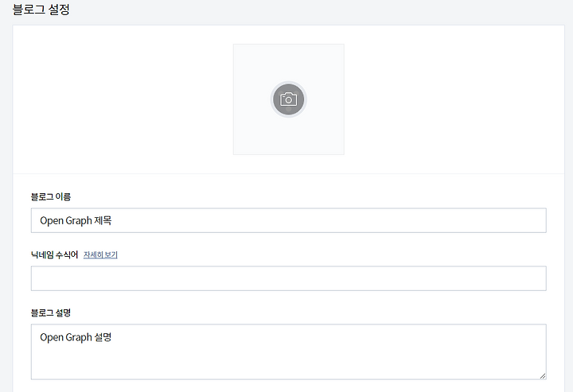The width and height of the screenshot is (573, 392).
Task: Click the word '제목' in the name field
Action: (x=103, y=220)
